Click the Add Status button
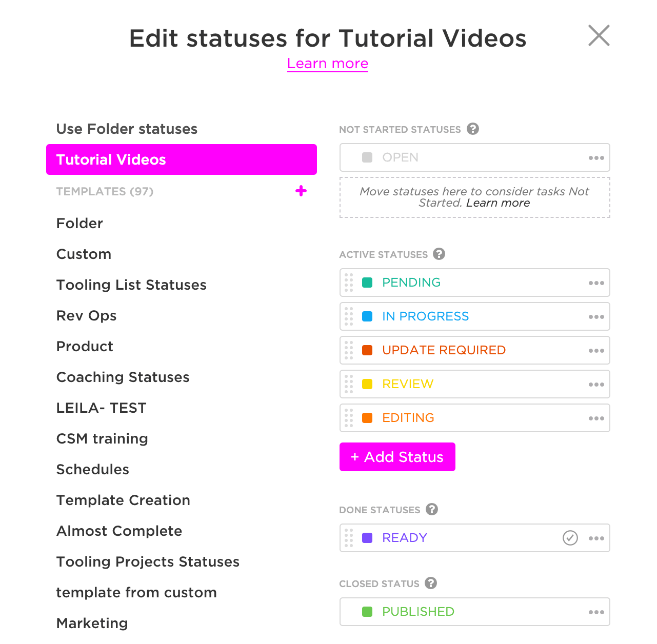The image size is (657, 644). (x=397, y=457)
